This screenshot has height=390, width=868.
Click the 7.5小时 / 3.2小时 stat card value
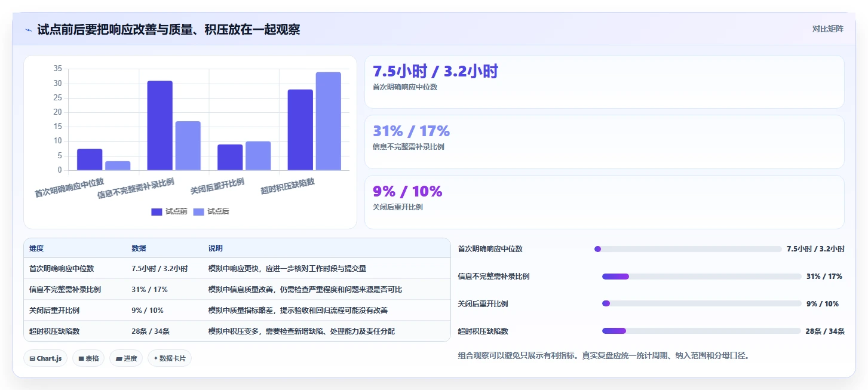(x=435, y=71)
